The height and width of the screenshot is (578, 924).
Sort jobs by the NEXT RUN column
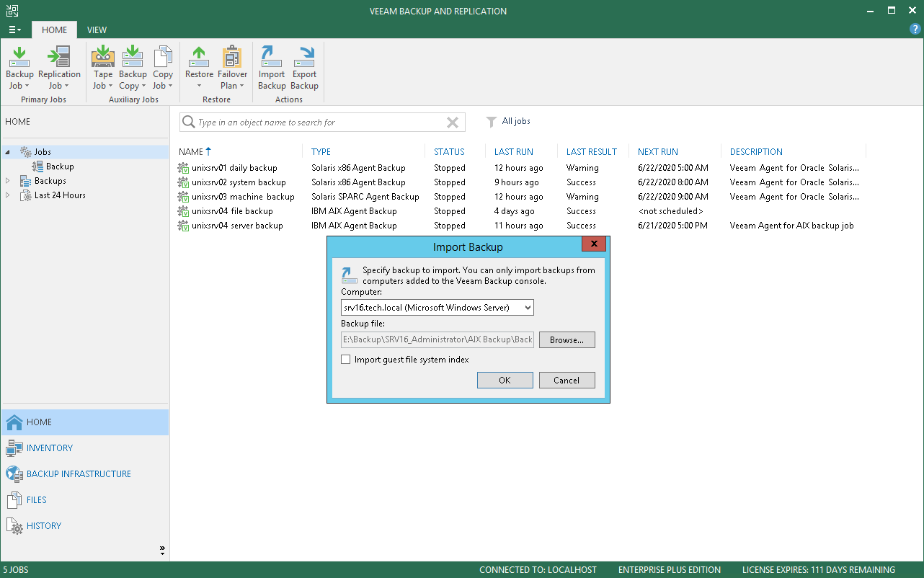(x=658, y=152)
